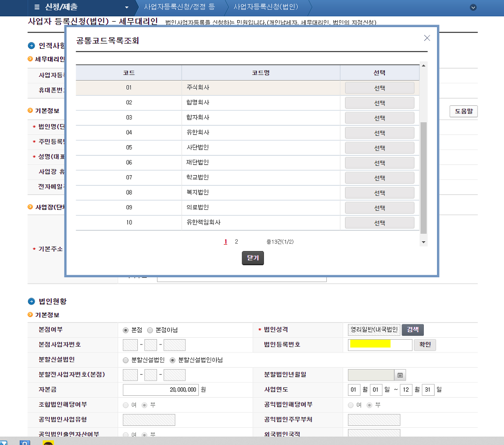Select code 10 유한책임회사
This screenshot has height=445, width=504.
click(x=379, y=223)
